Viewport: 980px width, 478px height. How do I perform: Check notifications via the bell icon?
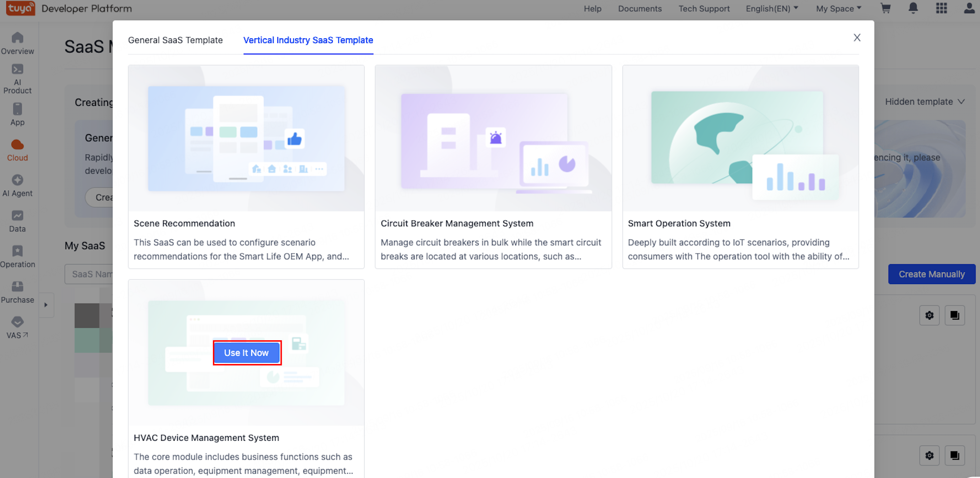(914, 9)
